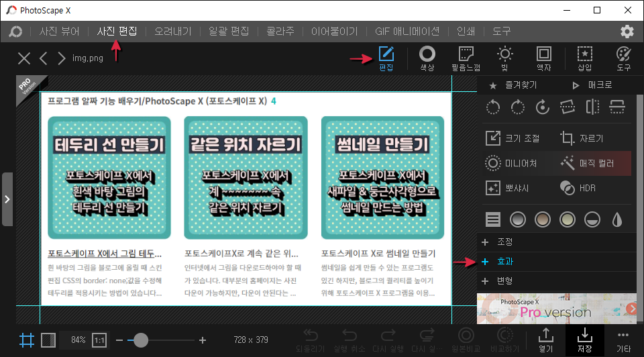Screen dimensions: 644x357
Task: Click the water drop blur icon
Action: [x=617, y=219]
